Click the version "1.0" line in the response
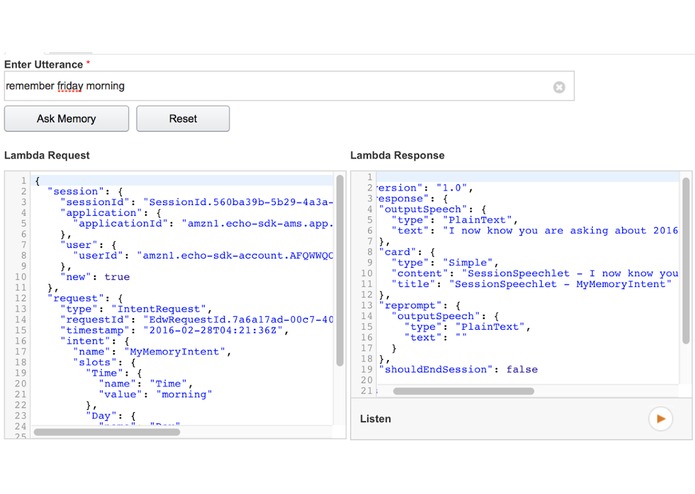The image size is (695, 494). [x=425, y=188]
